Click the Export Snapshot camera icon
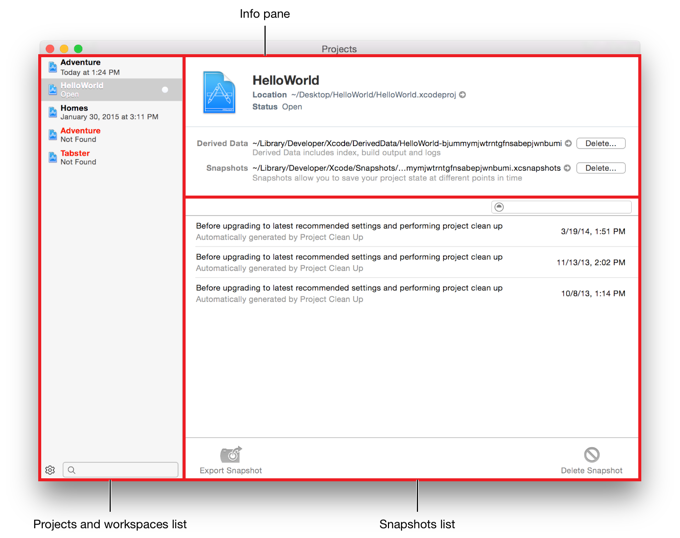680x538 pixels. click(x=231, y=454)
